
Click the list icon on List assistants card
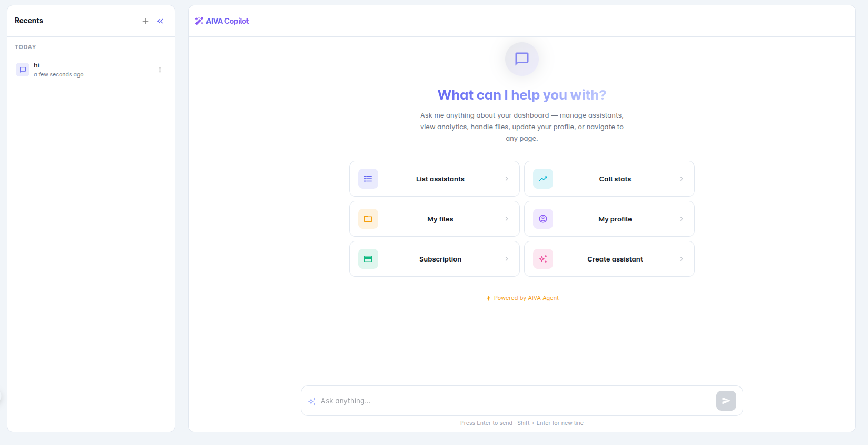[x=368, y=179]
